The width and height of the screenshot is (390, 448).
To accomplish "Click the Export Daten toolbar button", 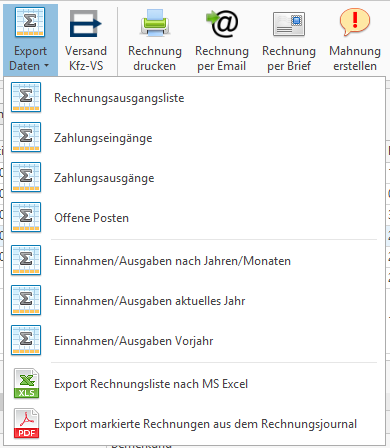I will [x=30, y=40].
